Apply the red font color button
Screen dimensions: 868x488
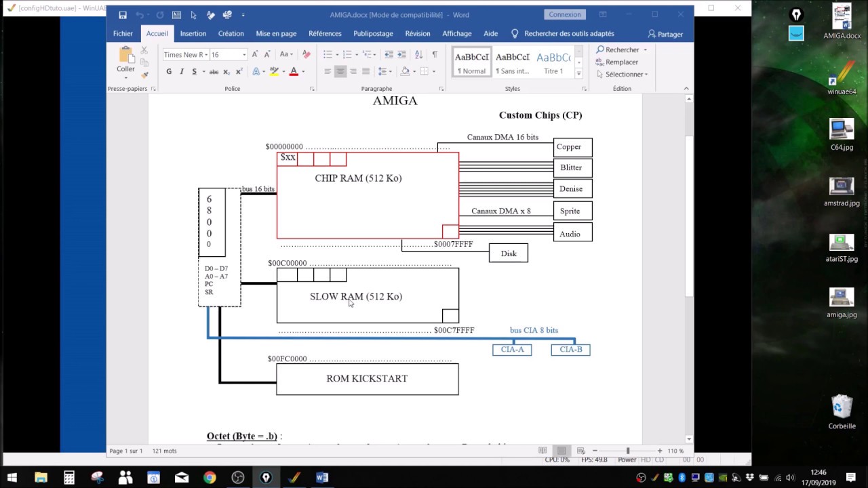[x=294, y=71]
